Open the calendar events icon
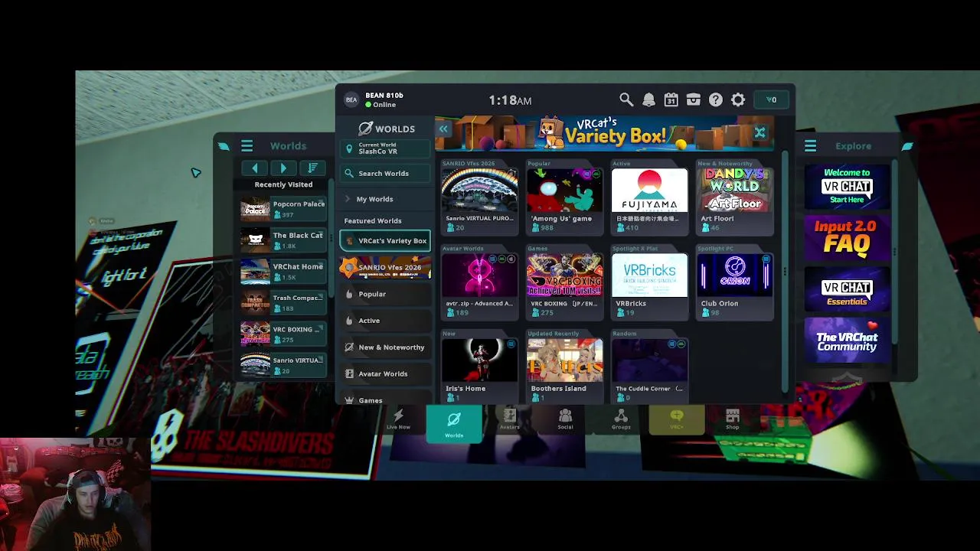 pos(671,99)
